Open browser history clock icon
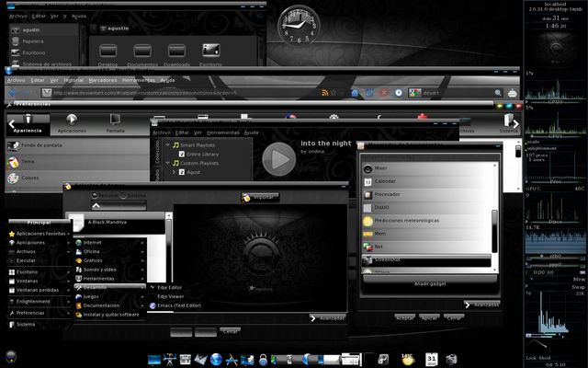The image size is (588, 368). (398, 93)
